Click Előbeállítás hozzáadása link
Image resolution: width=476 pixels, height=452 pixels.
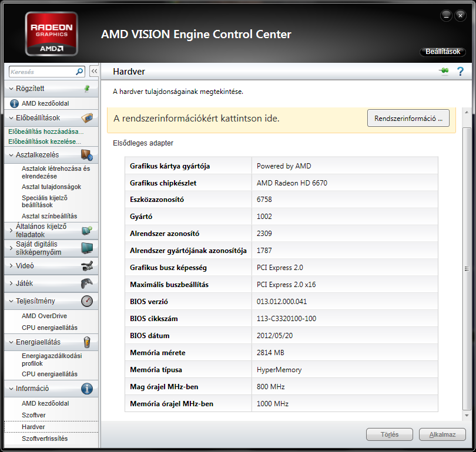point(46,131)
